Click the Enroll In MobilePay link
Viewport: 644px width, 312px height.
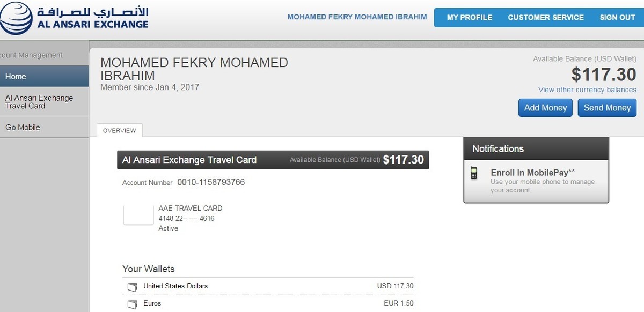coord(532,173)
